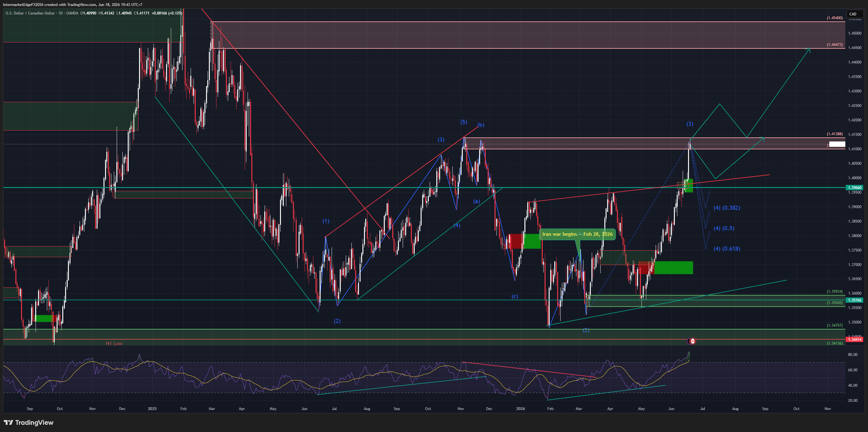Select the (1.34757) zone label
Viewport: 868px width, 432px height.
click(835, 326)
